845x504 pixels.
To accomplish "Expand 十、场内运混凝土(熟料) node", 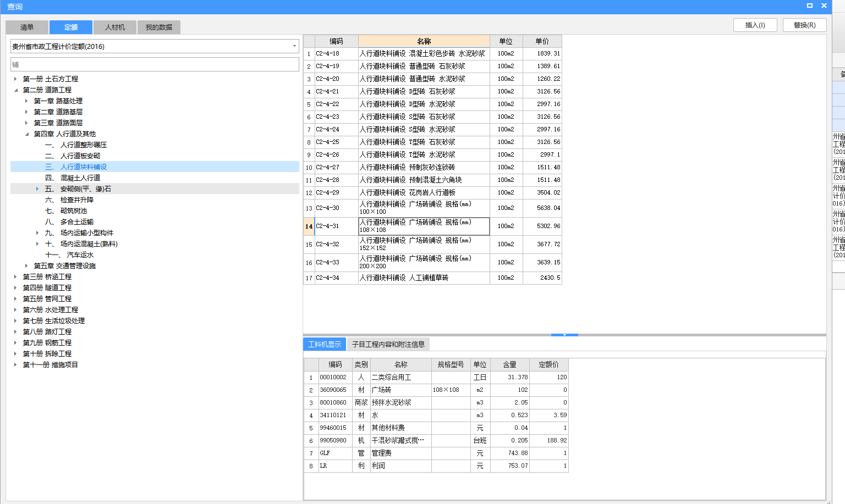I will [x=37, y=243].
